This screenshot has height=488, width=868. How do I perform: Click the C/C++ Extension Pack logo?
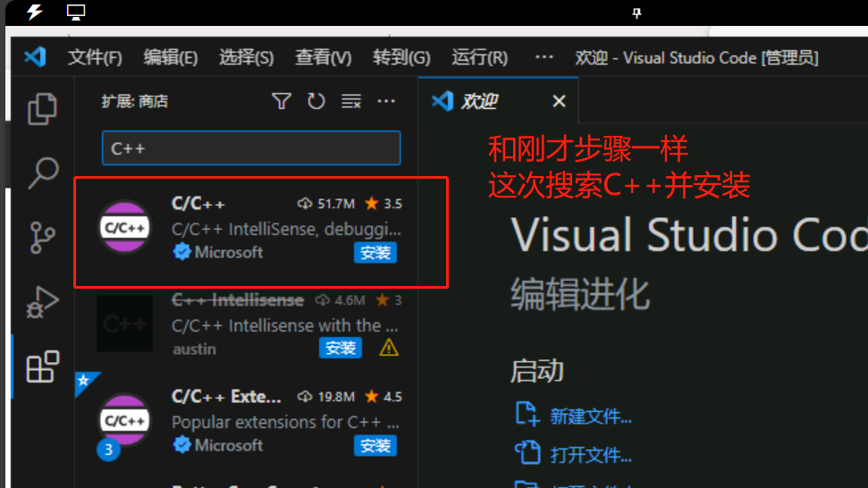[x=124, y=420]
